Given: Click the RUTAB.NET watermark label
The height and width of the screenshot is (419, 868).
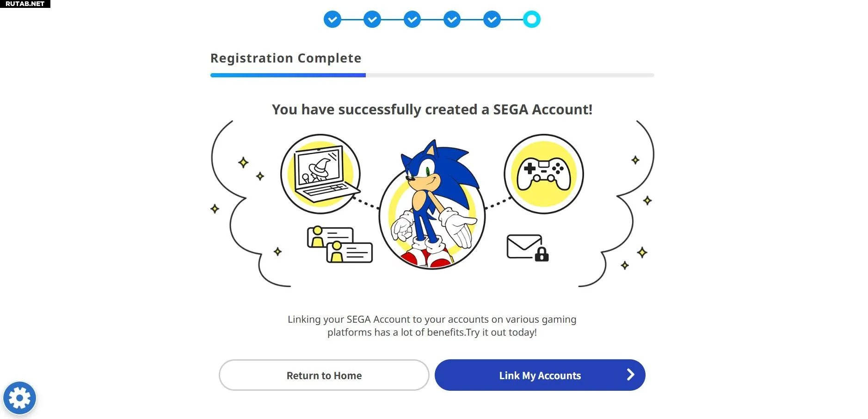Looking at the screenshot, I should [25, 4].
